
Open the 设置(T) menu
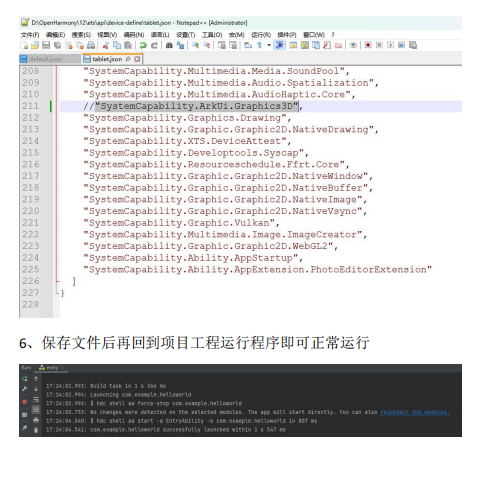coord(185,35)
